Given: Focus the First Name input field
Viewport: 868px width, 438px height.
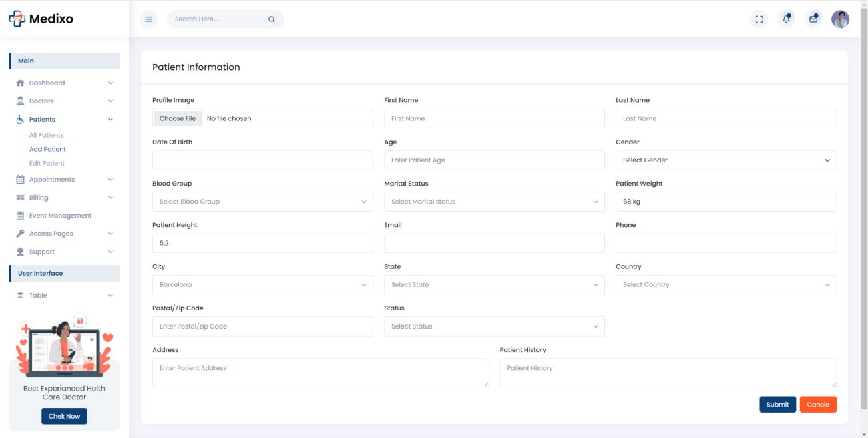Looking at the screenshot, I should (x=494, y=118).
